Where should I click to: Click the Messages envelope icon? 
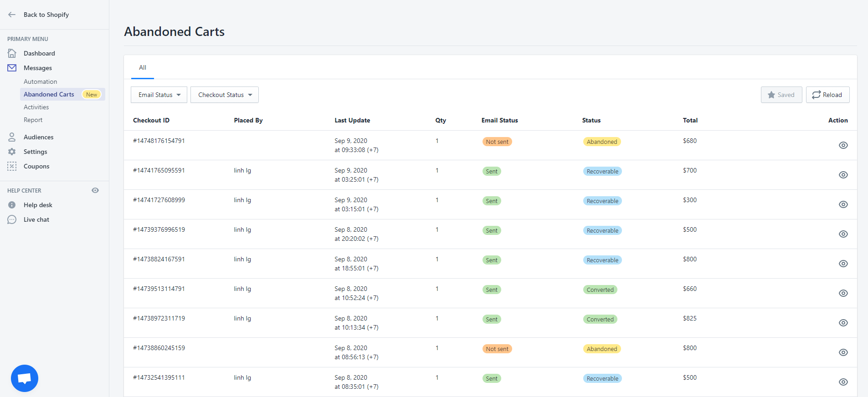pyautogui.click(x=12, y=68)
